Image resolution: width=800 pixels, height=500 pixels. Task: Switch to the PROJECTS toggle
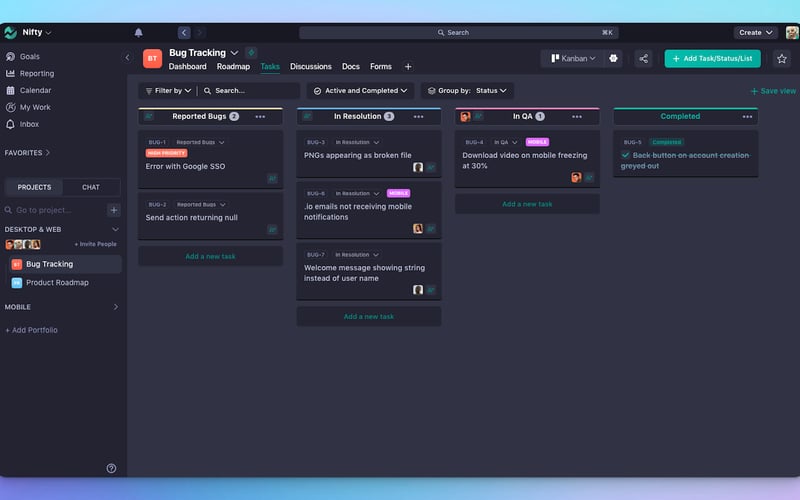coord(34,187)
